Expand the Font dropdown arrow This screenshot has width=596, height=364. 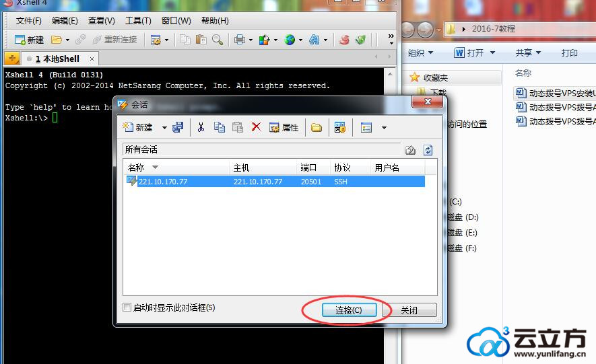pos(325,40)
